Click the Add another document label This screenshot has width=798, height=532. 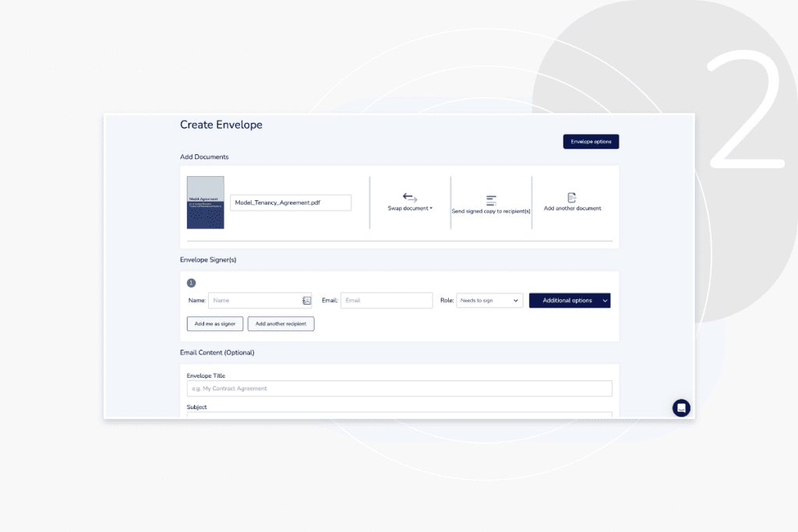click(x=573, y=209)
